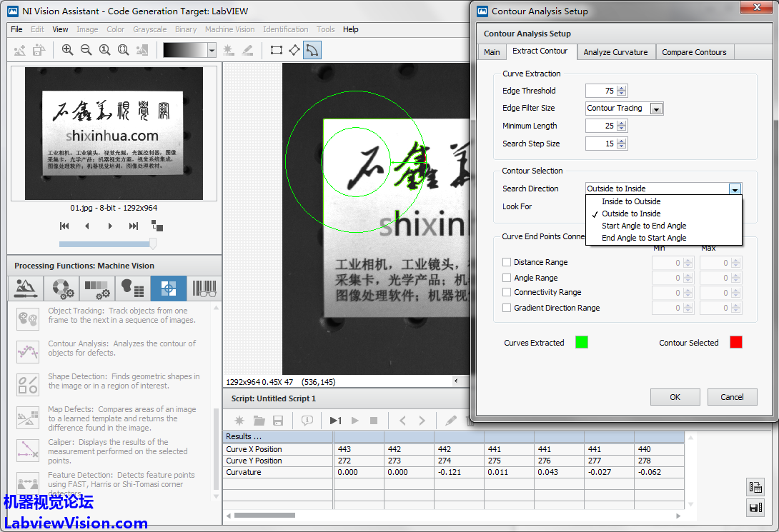Screen dimensions: 779x532
Task: Click the Zoom to Fit icon
Action: coord(123,49)
